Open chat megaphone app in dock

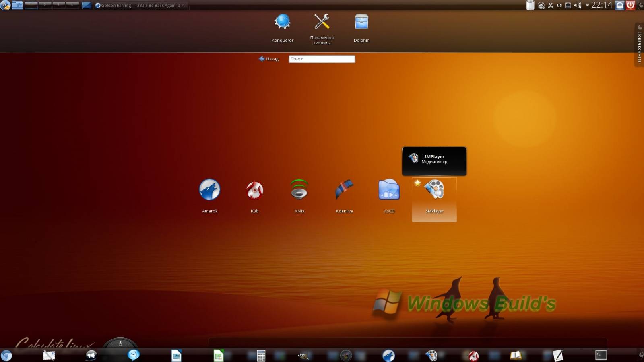coord(91,356)
